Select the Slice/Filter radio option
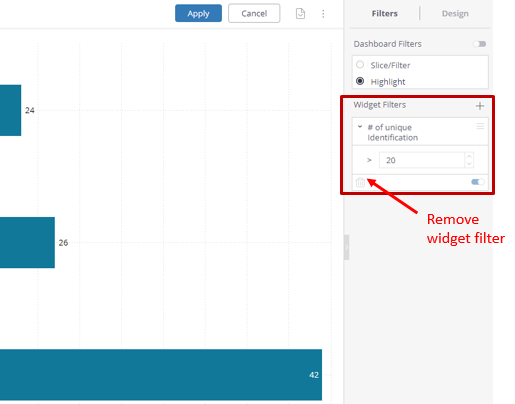515x404 pixels. pos(360,65)
